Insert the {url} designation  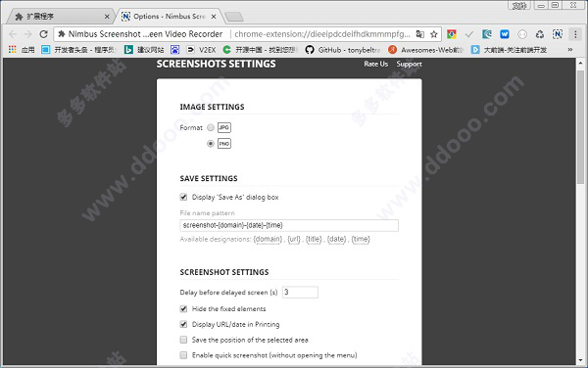coord(294,239)
